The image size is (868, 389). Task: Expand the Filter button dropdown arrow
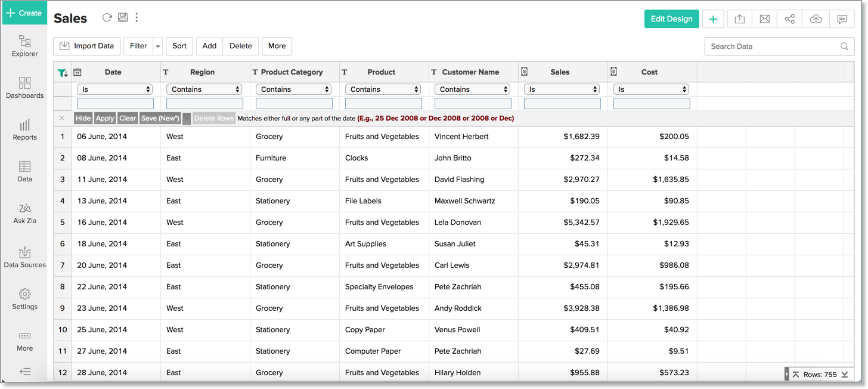tap(158, 46)
